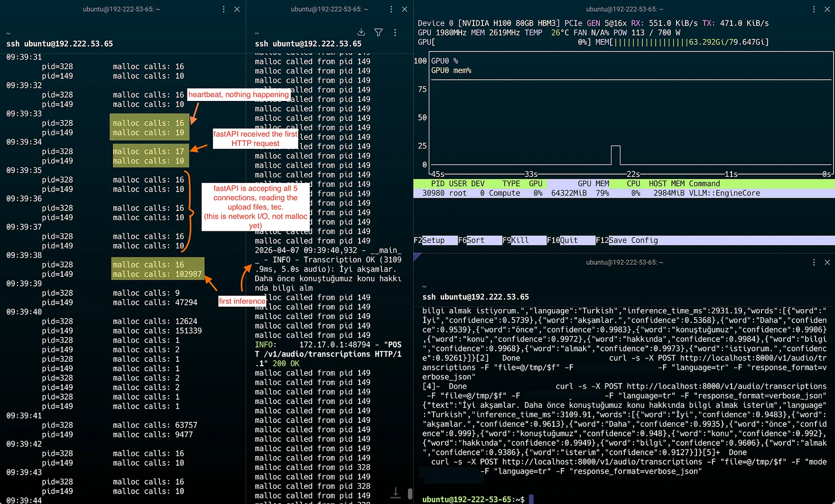Click the USER column header in nvtop
Viewport: 835px width, 504px height.
click(x=458, y=184)
